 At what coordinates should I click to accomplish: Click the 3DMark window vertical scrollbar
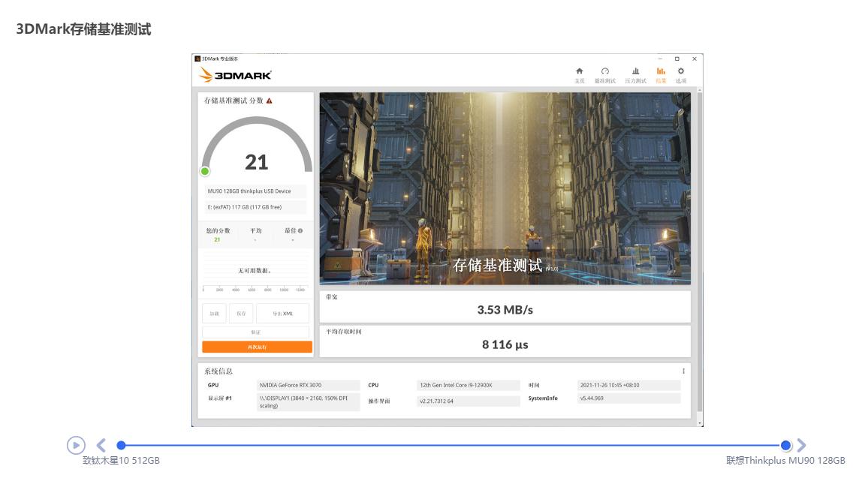700,255
